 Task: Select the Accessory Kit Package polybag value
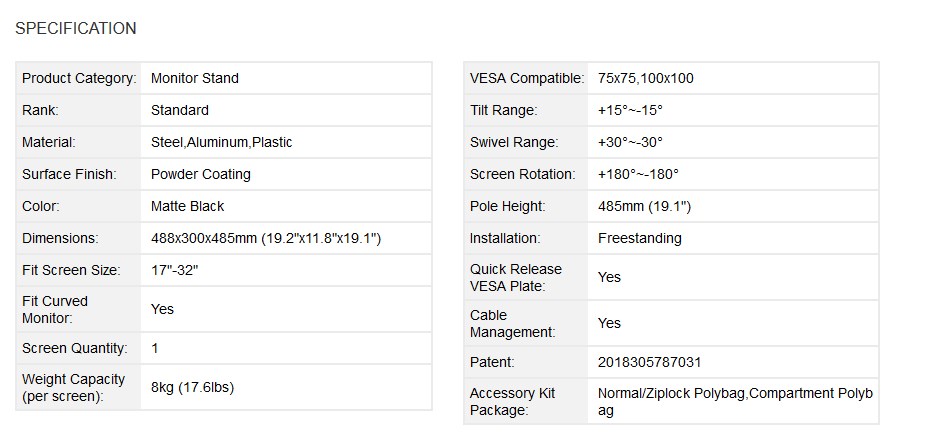(735, 402)
